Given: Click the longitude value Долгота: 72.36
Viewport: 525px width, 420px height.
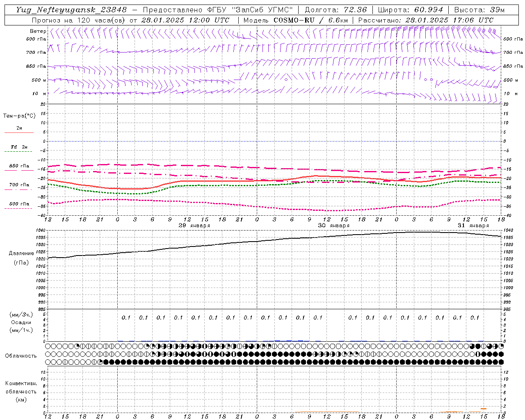Looking at the screenshot, I should point(336,10).
